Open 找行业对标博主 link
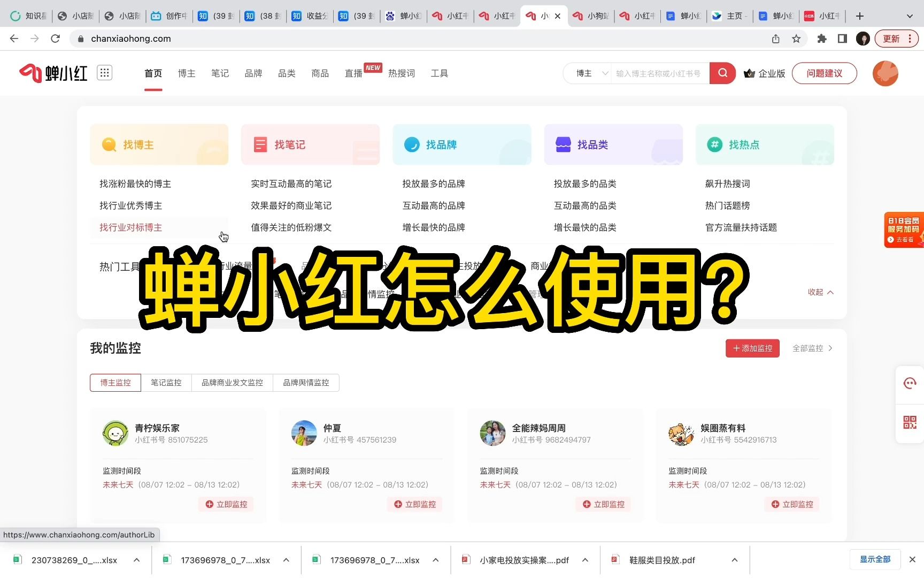This screenshot has width=924, height=578. (130, 227)
